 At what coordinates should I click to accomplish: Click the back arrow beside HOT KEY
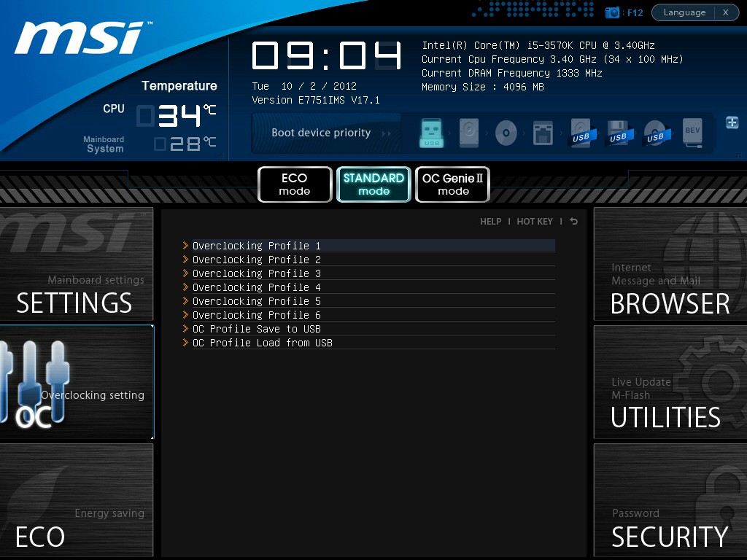574,221
